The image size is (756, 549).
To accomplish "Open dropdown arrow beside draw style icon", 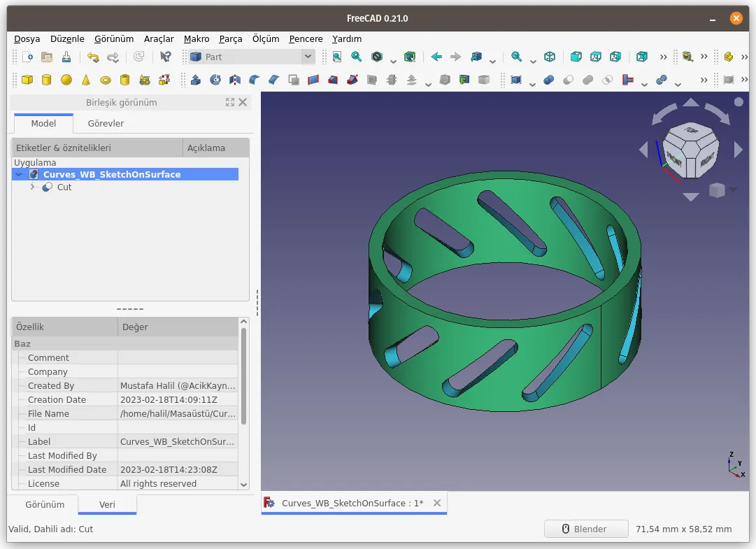I will pyautogui.click(x=393, y=62).
